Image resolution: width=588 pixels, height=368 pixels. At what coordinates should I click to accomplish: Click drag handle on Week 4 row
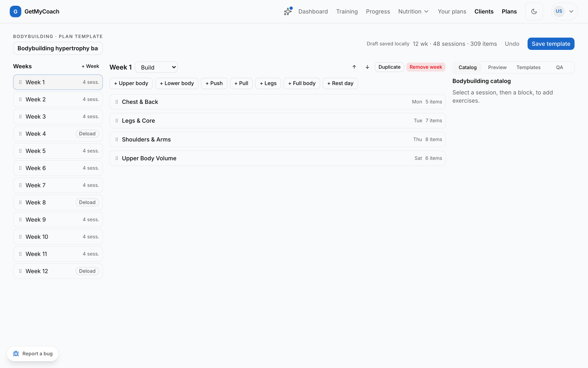point(20,134)
